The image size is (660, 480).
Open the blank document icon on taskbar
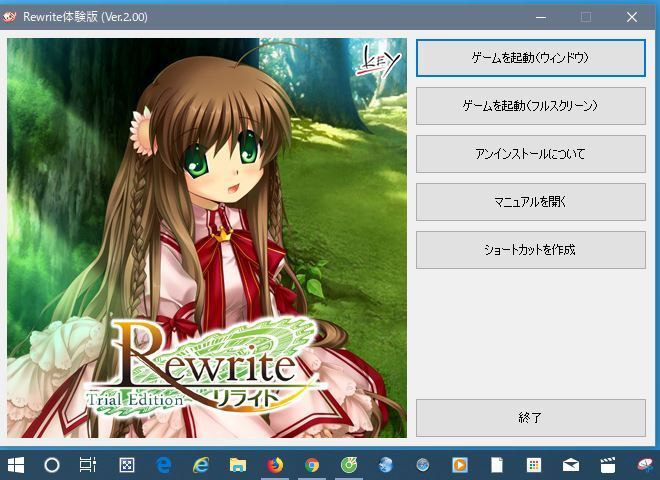pos(497,465)
